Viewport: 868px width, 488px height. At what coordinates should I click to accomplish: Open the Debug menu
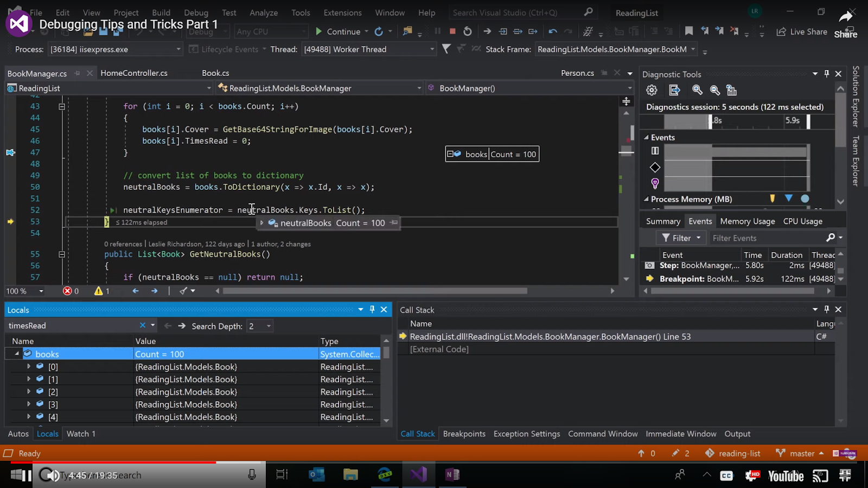pyautogui.click(x=196, y=12)
